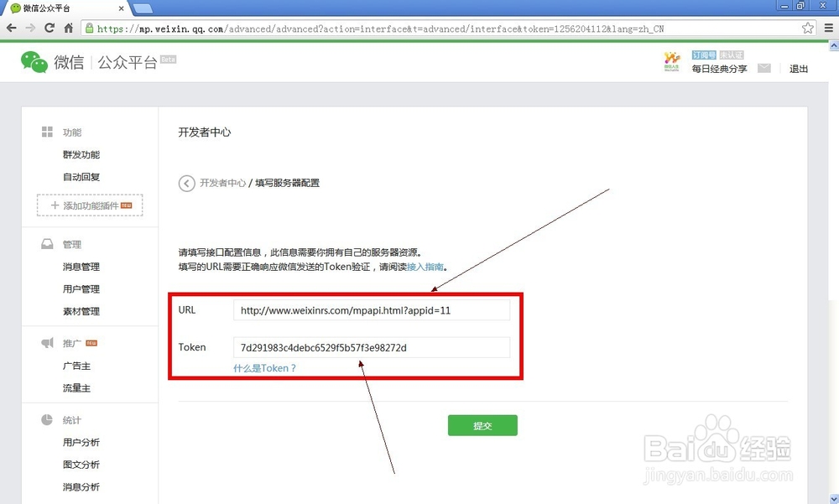Open 自动回复 from the sidebar
Viewport: 839px width, 504px height.
click(x=81, y=177)
